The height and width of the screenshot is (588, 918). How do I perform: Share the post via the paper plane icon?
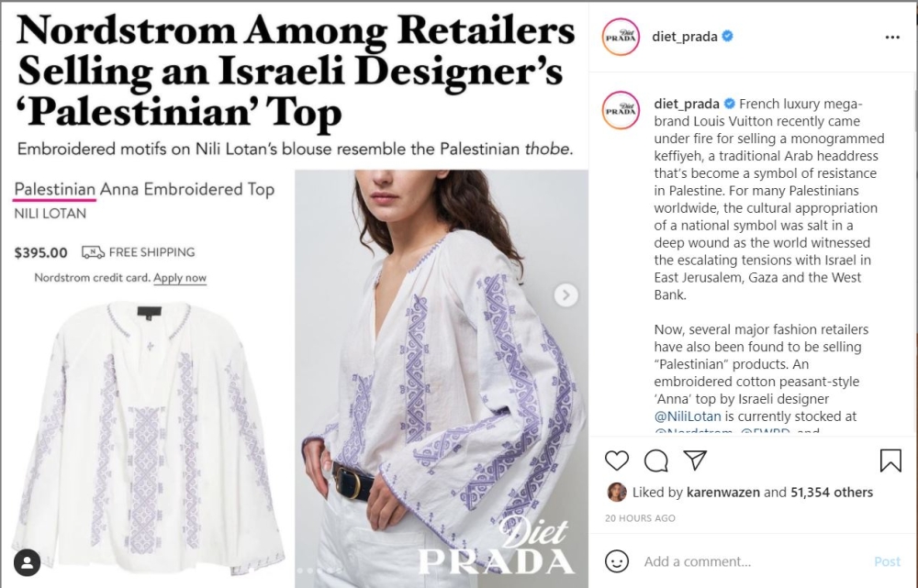[x=695, y=460]
